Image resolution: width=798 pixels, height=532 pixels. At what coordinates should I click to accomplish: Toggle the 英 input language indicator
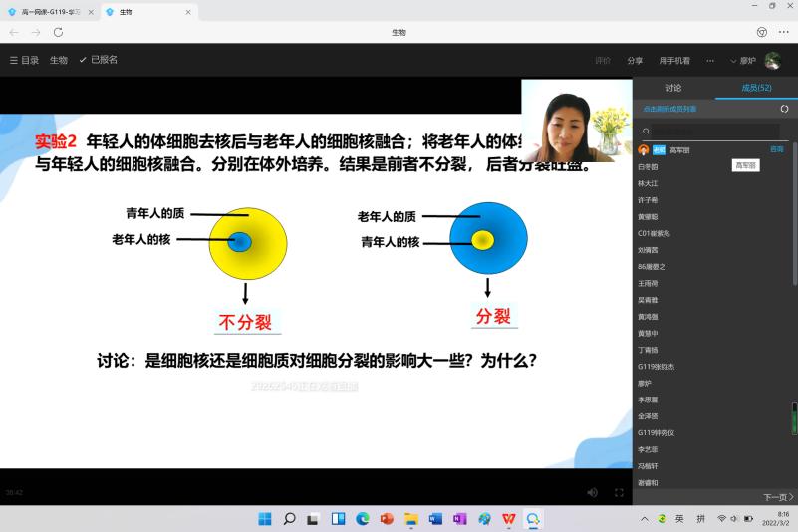click(678, 519)
